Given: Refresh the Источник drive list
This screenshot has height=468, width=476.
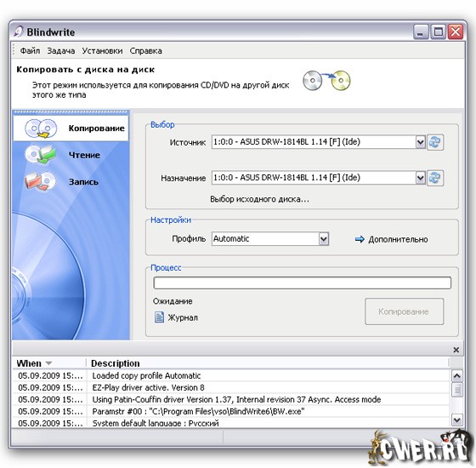Looking at the screenshot, I should pyautogui.click(x=435, y=142).
